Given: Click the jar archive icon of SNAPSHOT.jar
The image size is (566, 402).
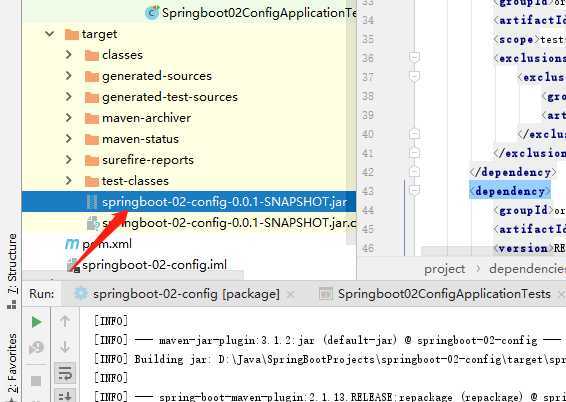Looking at the screenshot, I should 92,202.
